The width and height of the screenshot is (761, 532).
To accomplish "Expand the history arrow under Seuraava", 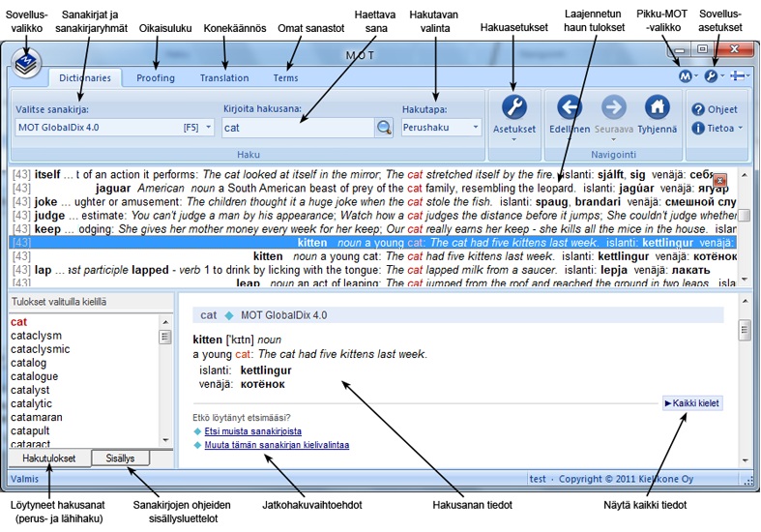I will [613, 140].
